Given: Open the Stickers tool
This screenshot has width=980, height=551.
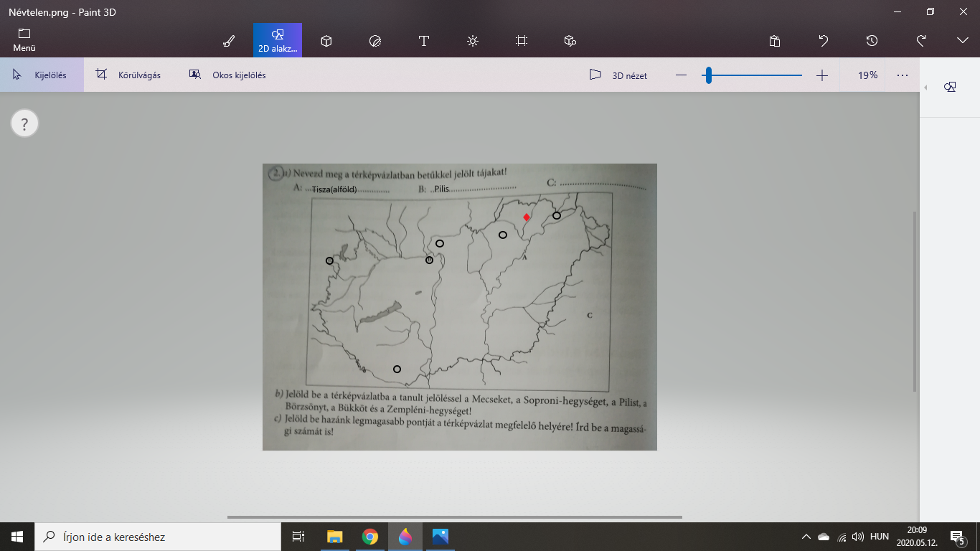Looking at the screenshot, I should [x=374, y=41].
